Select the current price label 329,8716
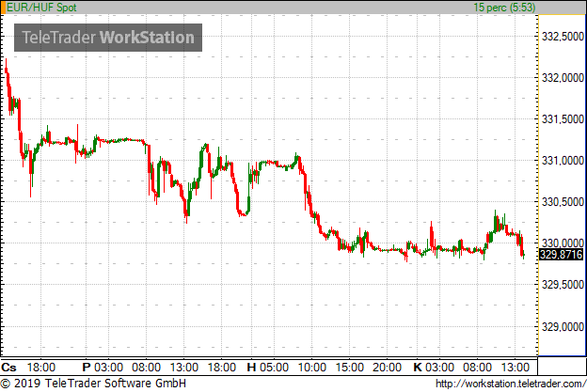587x392 pixels. click(562, 255)
